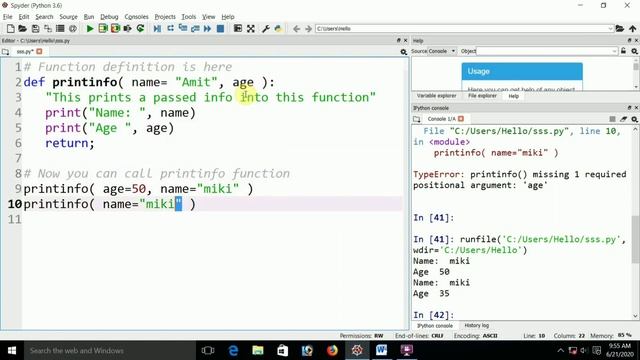Image resolution: width=640 pixels, height=360 pixels.
Task: Open a file with the folder icon
Action: 22,29
